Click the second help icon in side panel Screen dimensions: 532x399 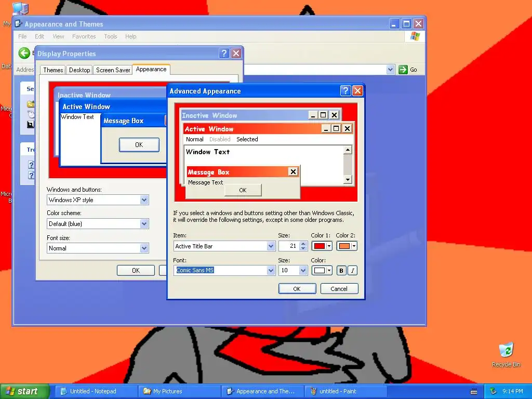[x=31, y=175]
